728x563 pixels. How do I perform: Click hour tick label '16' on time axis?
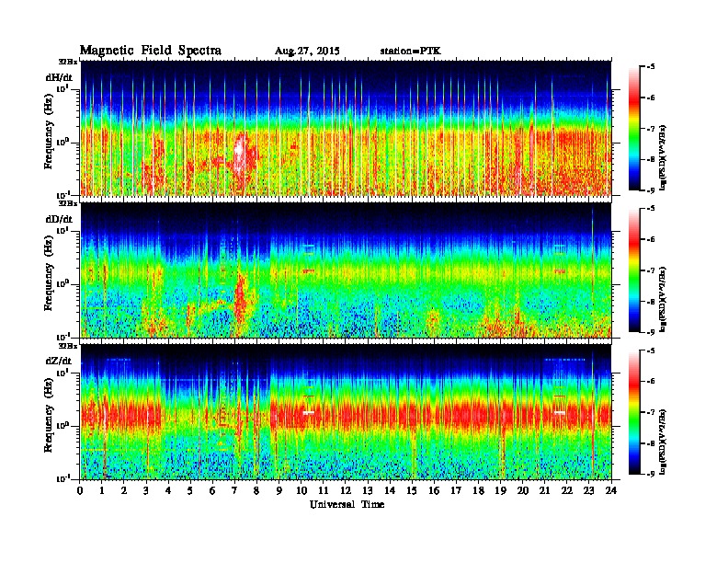(x=434, y=490)
